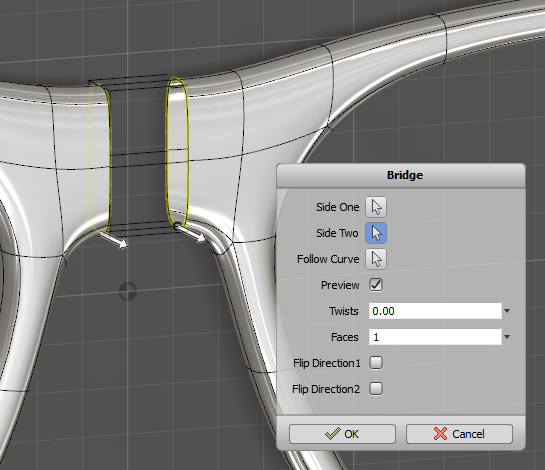Click the gray circular marker in viewport
545x470 pixels.
pos(128,291)
